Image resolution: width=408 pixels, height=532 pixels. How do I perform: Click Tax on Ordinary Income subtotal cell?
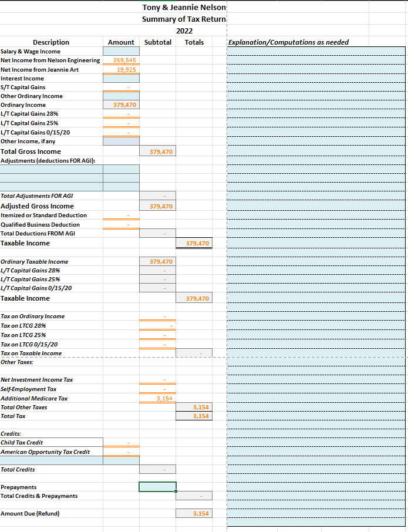pos(157,316)
